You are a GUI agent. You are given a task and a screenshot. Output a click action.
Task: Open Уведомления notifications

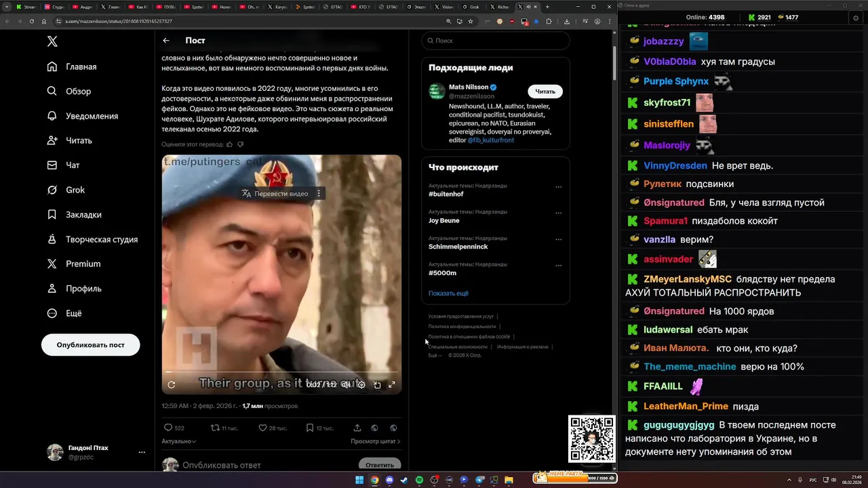pyautogui.click(x=83, y=116)
